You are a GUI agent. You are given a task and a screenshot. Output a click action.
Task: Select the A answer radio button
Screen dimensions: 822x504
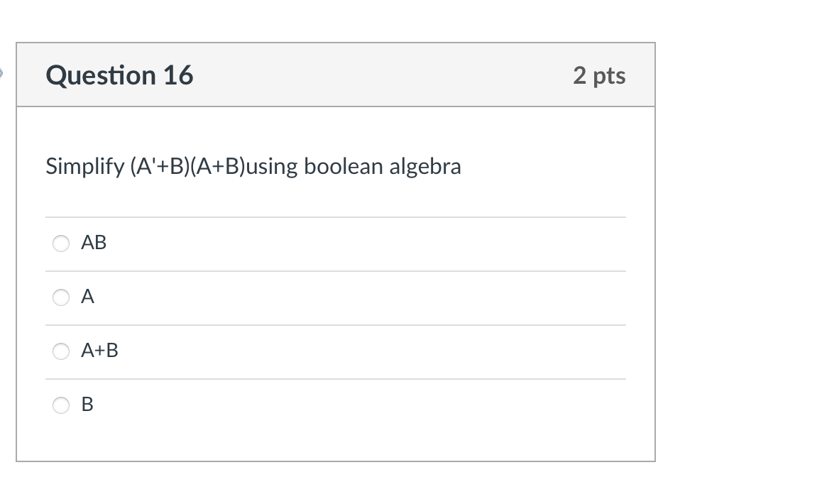point(61,297)
